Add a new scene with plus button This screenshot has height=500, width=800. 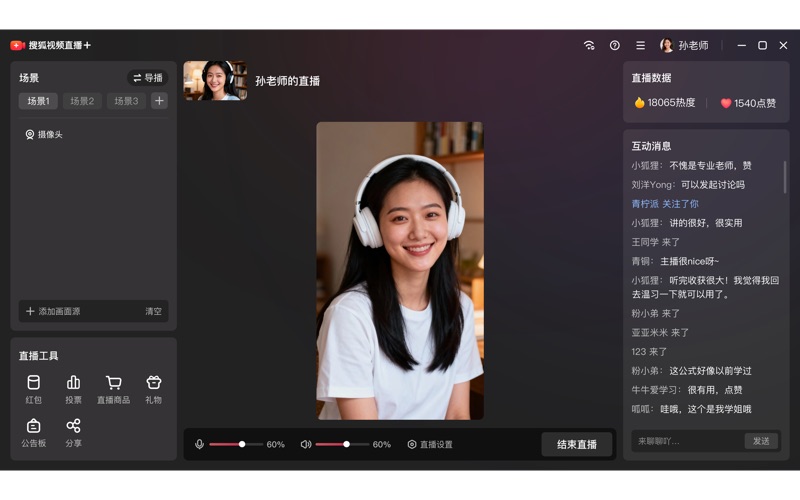click(x=159, y=101)
